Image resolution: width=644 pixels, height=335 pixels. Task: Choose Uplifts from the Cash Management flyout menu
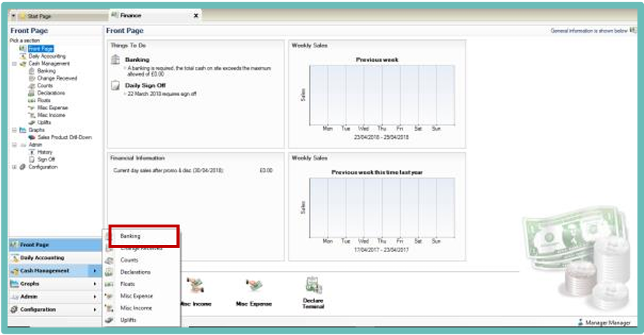point(129,320)
